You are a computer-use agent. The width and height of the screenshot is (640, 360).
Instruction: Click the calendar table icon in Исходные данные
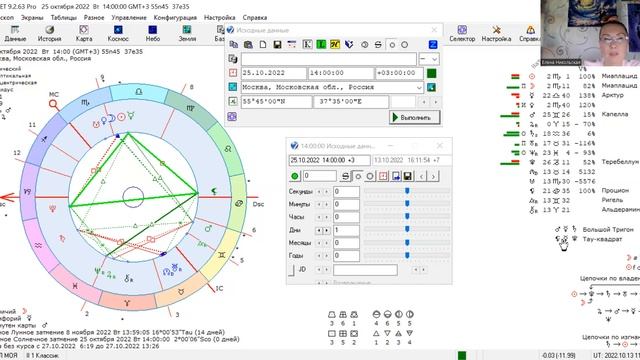pyautogui.click(x=291, y=44)
